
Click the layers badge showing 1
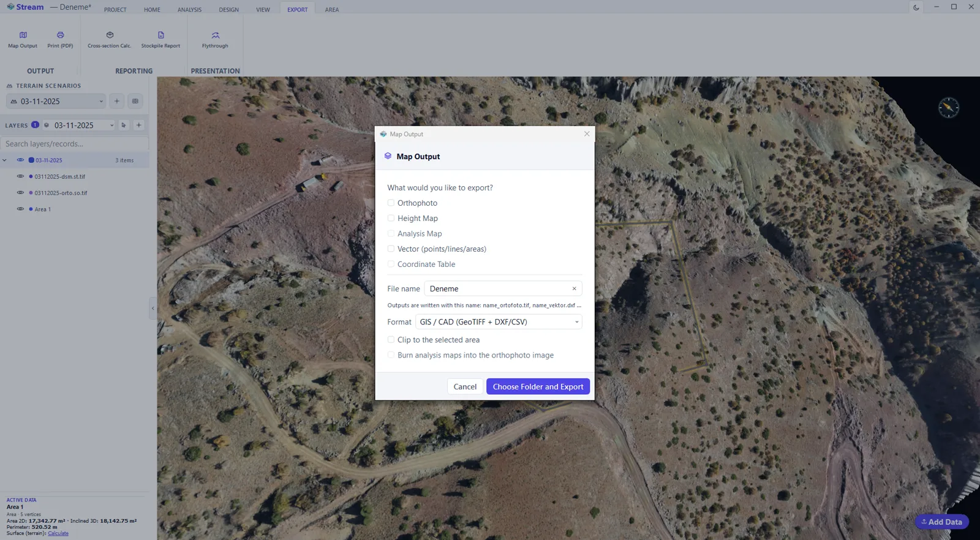pos(35,124)
